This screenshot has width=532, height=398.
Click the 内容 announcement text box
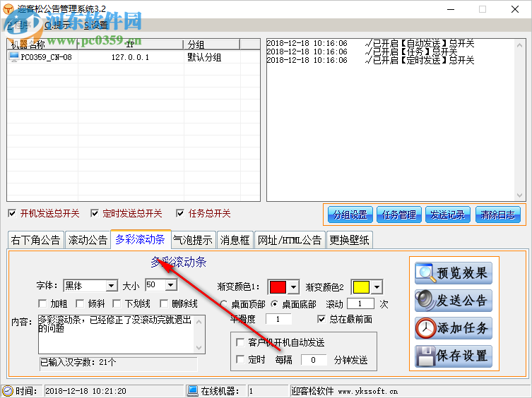pyautogui.click(x=117, y=334)
